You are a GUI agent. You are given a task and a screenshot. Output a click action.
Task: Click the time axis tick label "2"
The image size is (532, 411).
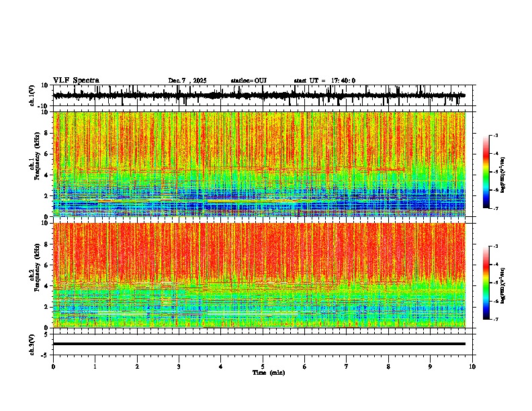[137, 367]
